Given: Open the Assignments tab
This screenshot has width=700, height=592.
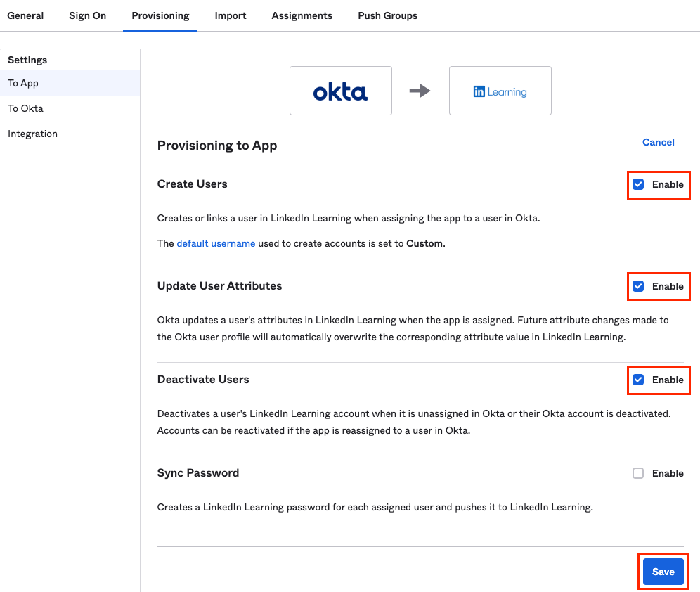Looking at the screenshot, I should 302,15.
